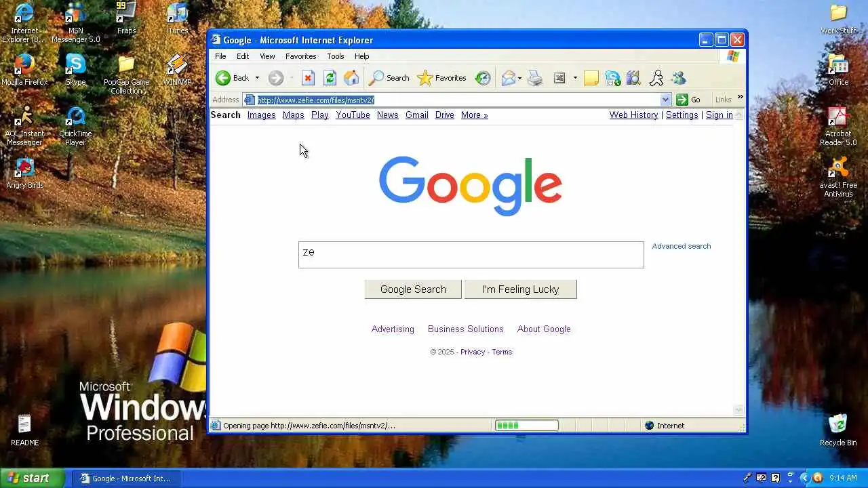Click the I'm Feeling Lucky button
868x488 pixels.
click(521, 289)
